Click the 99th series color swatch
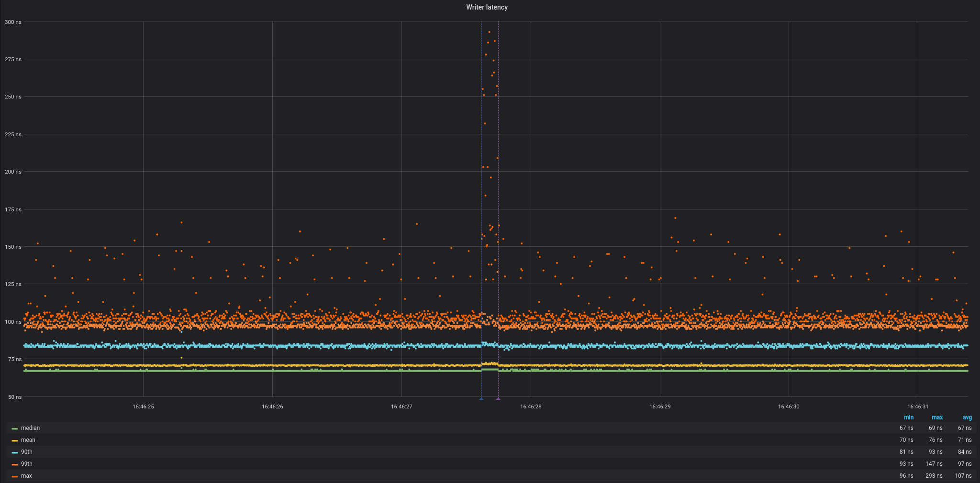The width and height of the screenshot is (980, 483). pyautogui.click(x=15, y=464)
